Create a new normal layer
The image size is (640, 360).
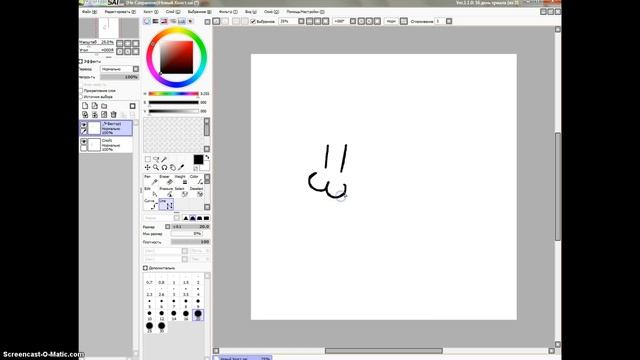85,106
